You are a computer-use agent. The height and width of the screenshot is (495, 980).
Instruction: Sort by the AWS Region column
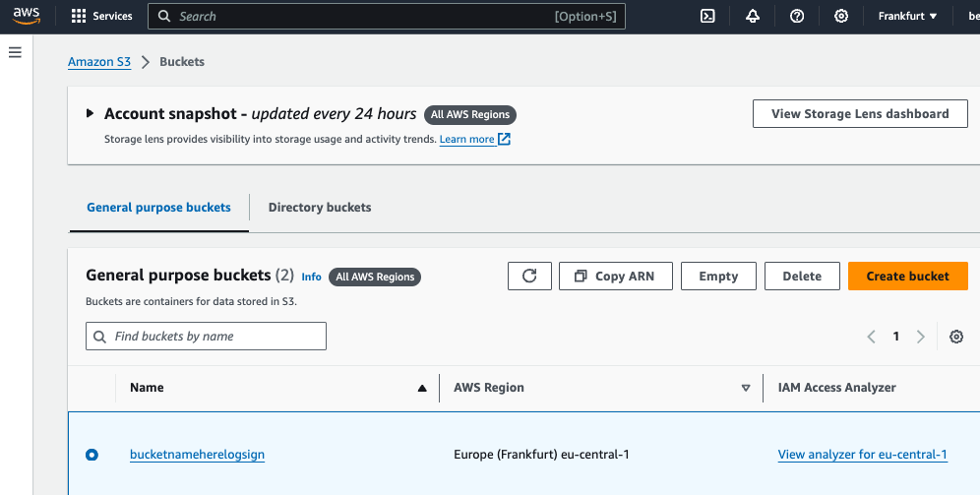click(489, 388)
